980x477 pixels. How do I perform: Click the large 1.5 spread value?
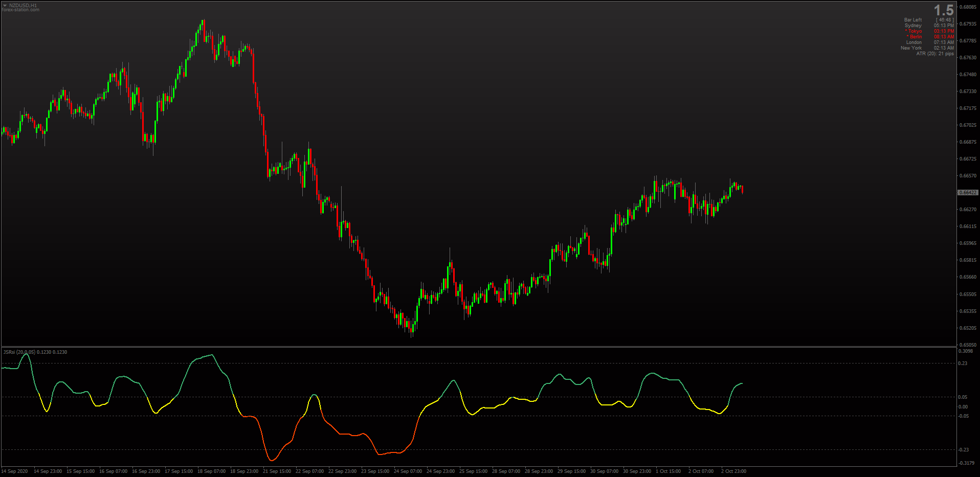pos(944,10)
